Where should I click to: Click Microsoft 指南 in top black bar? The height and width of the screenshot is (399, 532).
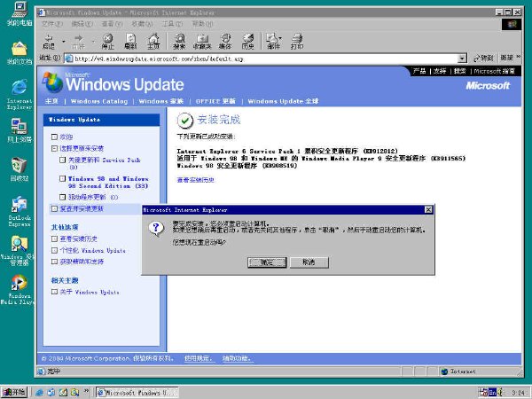coord(495,71)
